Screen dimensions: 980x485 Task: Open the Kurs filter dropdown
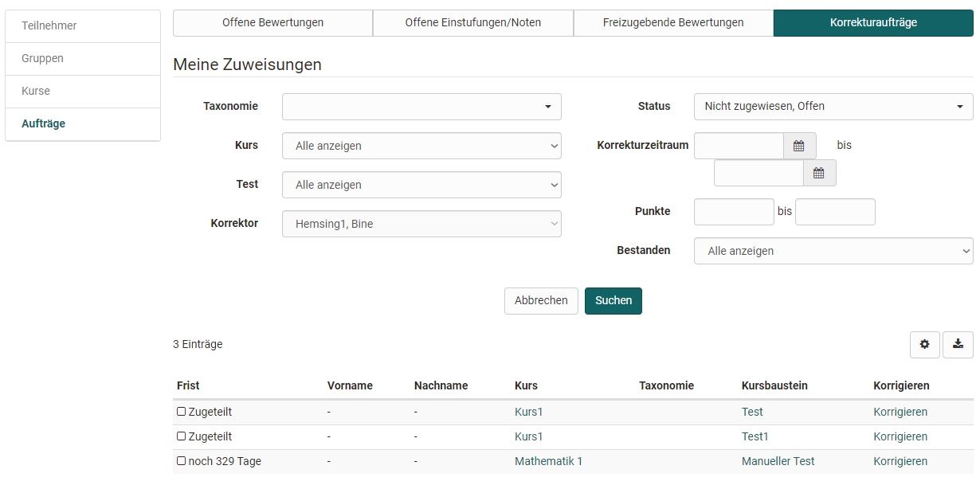tap(421, 145)
